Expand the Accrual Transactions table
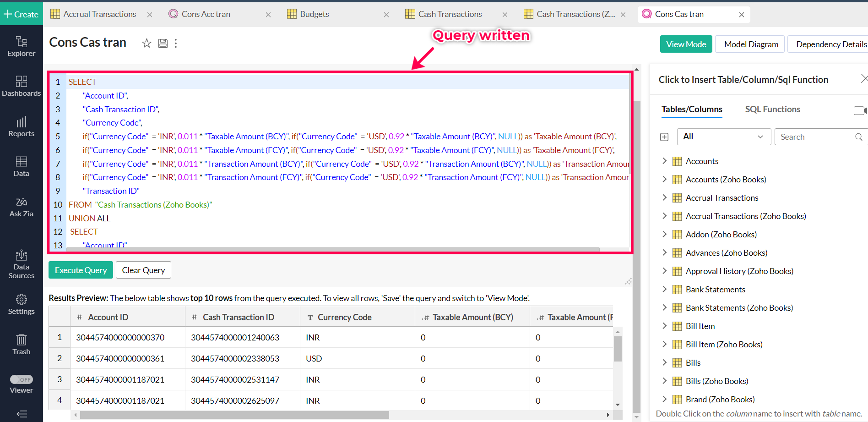This screenshot has width=868, height=422. 664,197
